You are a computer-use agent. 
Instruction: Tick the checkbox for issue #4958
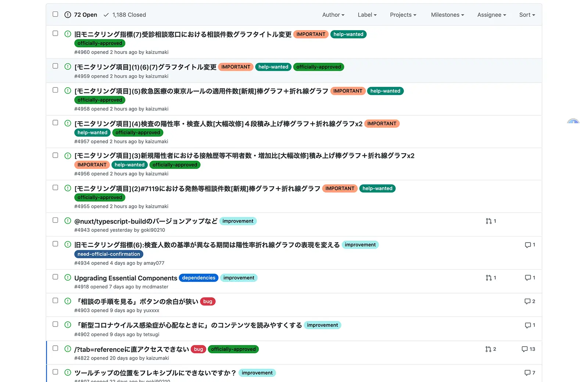click(x=55, y=90)
